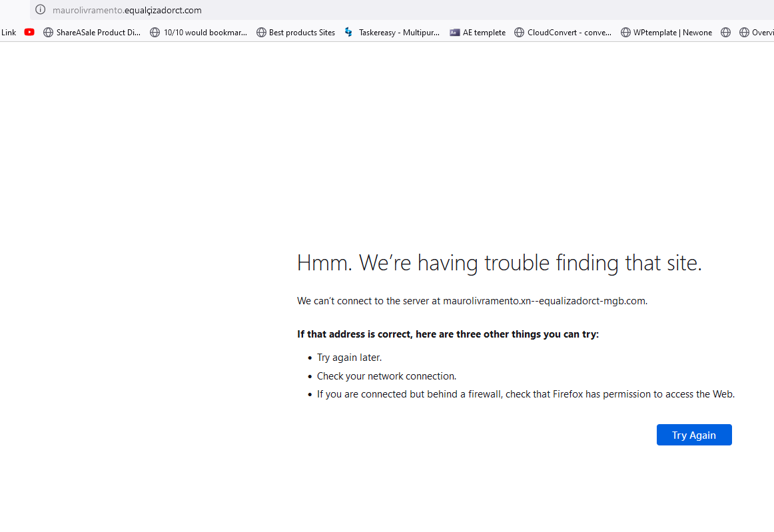Screen dimensions: 774x532
Task: Click 'If that address is correct' bold line
Action: tap(448, 334)
